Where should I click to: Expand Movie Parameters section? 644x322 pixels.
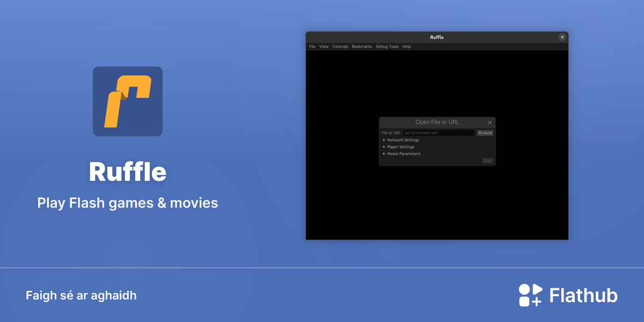401,154
